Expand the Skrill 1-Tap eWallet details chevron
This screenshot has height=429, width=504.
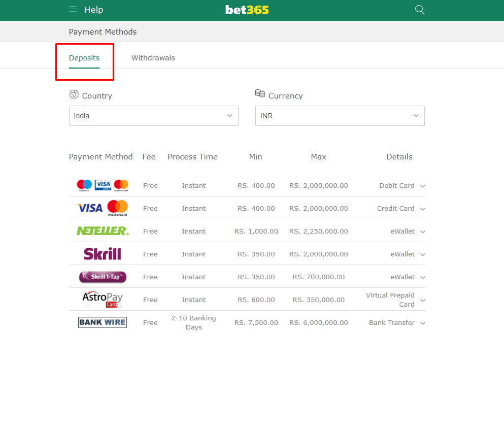coord(423,277)
